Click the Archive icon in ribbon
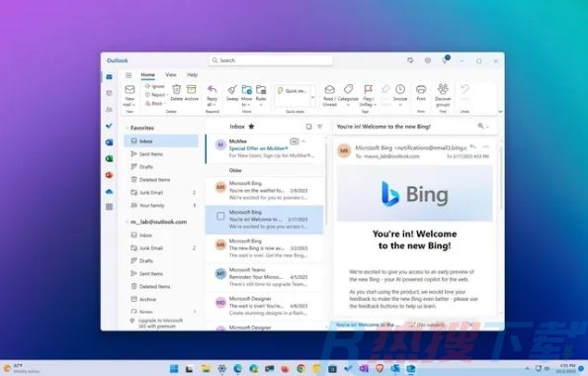This screenshot has width=588, height=376. point(192,89)
